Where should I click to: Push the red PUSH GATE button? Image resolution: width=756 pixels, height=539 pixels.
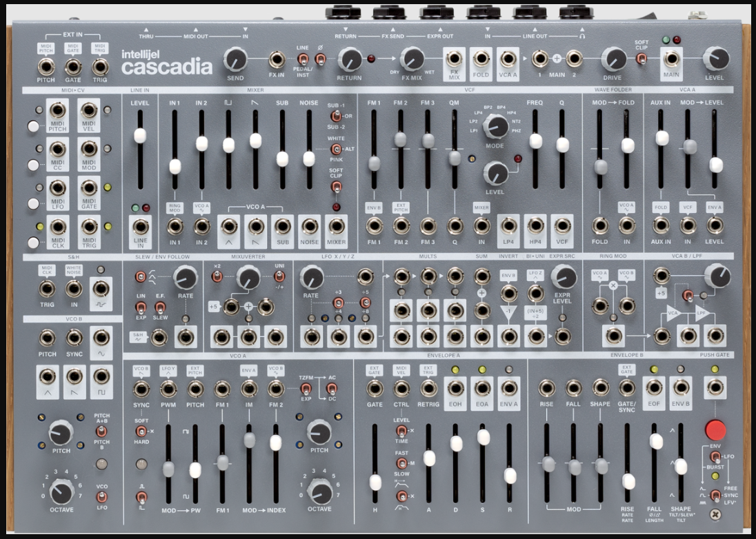click(x=715, y=430)
